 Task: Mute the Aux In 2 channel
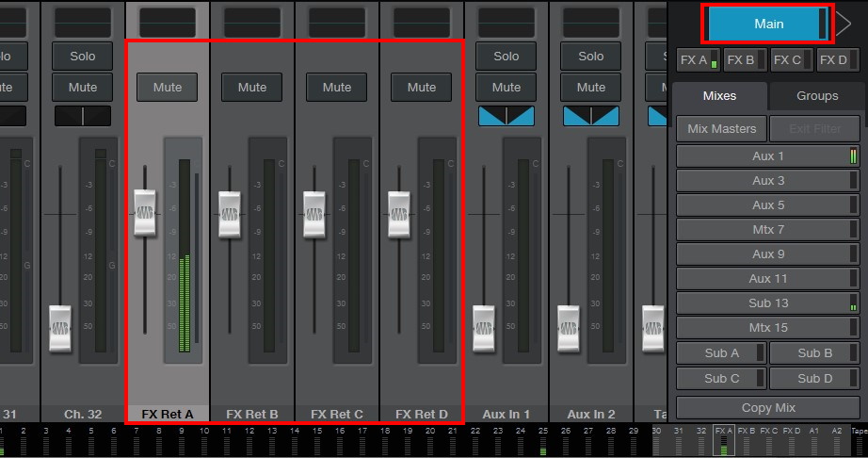point(590,87)
